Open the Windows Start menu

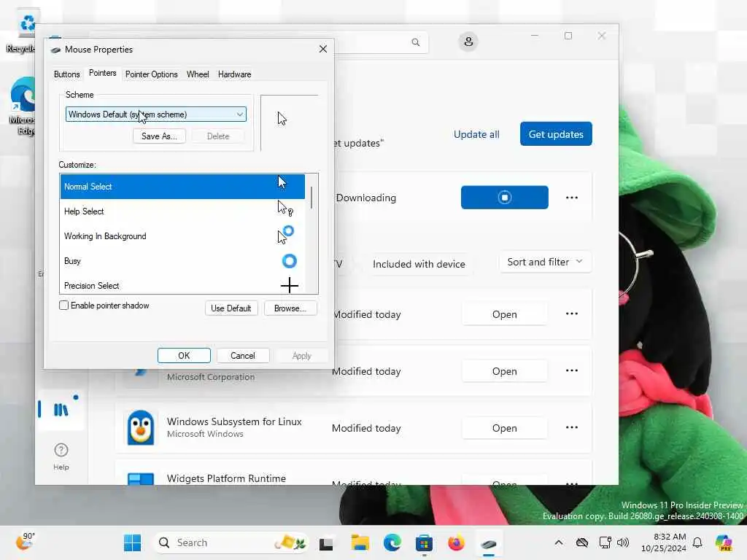coord(133,542)
